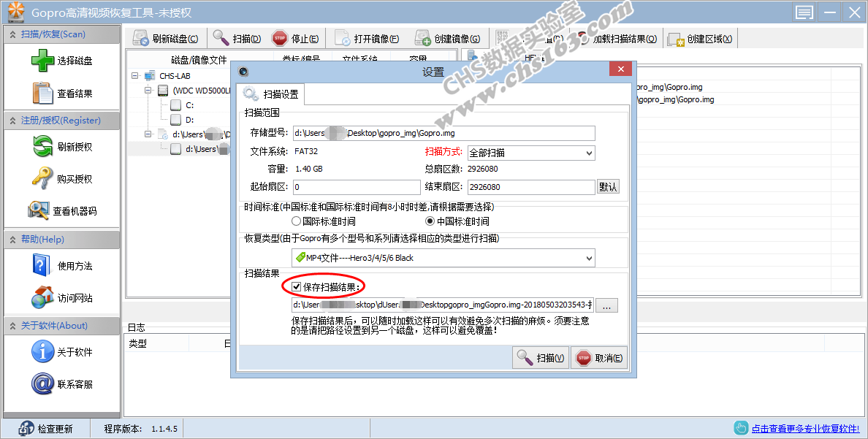Screen dimensions: 868x439
Task: Collapse the WDC WD5000 disk node
Action: point(148,90)
